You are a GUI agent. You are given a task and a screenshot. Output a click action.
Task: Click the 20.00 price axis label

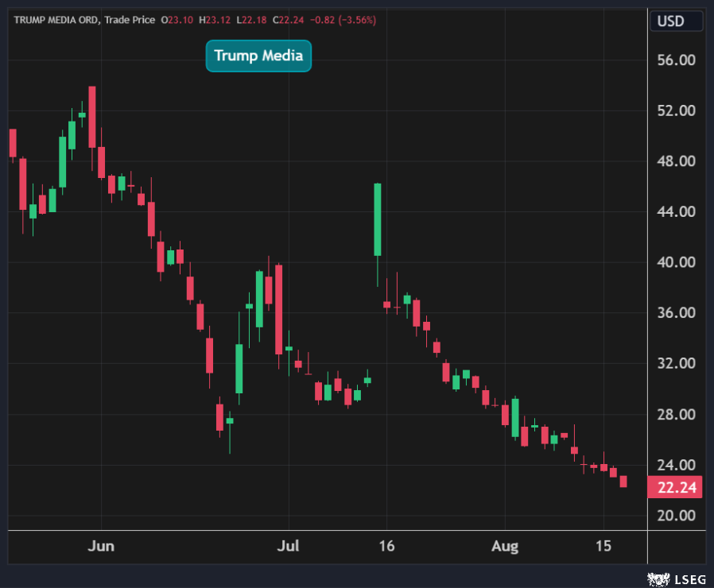[676, 515]
